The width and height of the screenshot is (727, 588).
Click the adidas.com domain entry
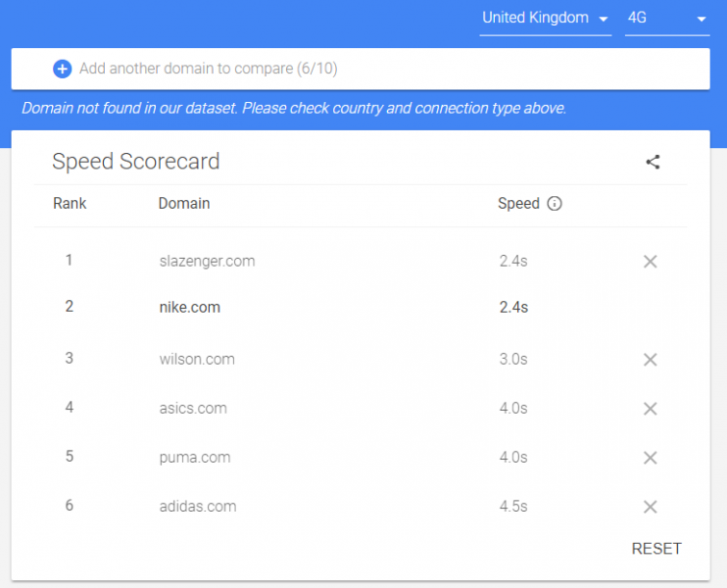tap(198, 507)
